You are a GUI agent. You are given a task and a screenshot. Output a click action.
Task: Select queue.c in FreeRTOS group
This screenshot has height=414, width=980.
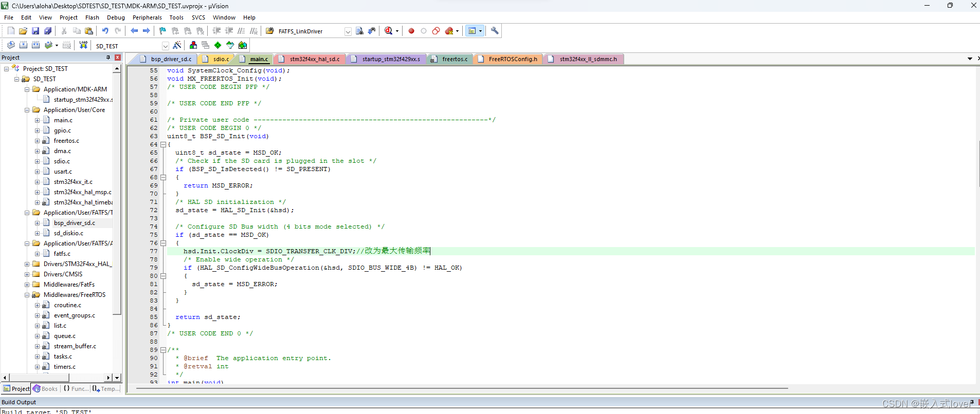(64, 336)
